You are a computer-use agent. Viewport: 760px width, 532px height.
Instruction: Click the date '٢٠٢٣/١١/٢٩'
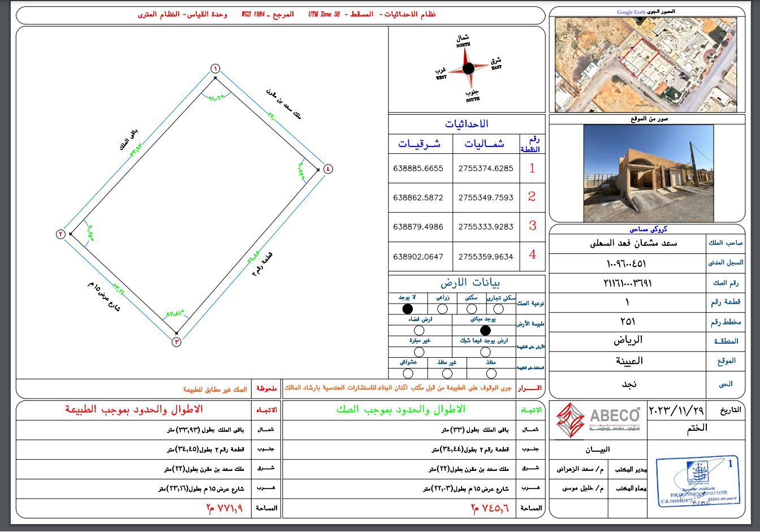(676, 410)
